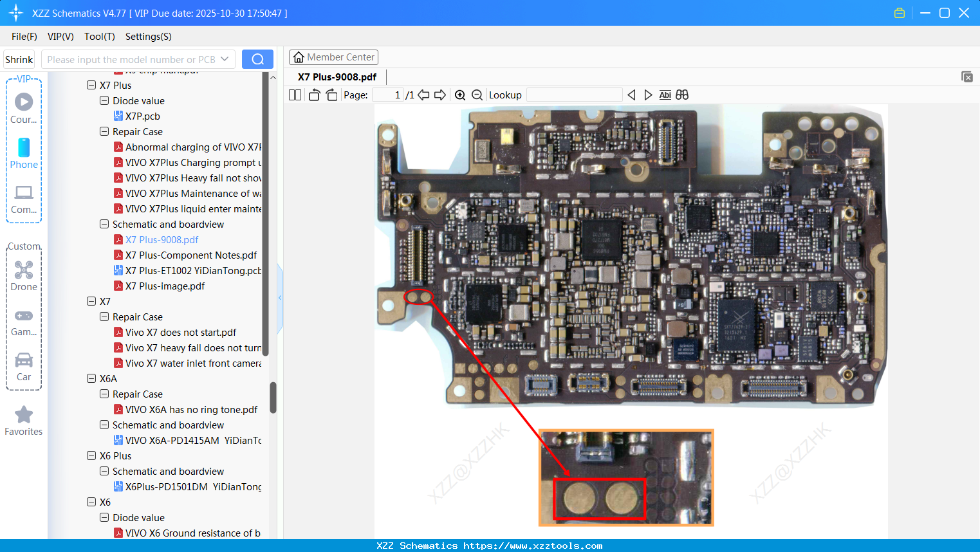
Task: Open the Settings(S) menu
Action: pos(149,37)
